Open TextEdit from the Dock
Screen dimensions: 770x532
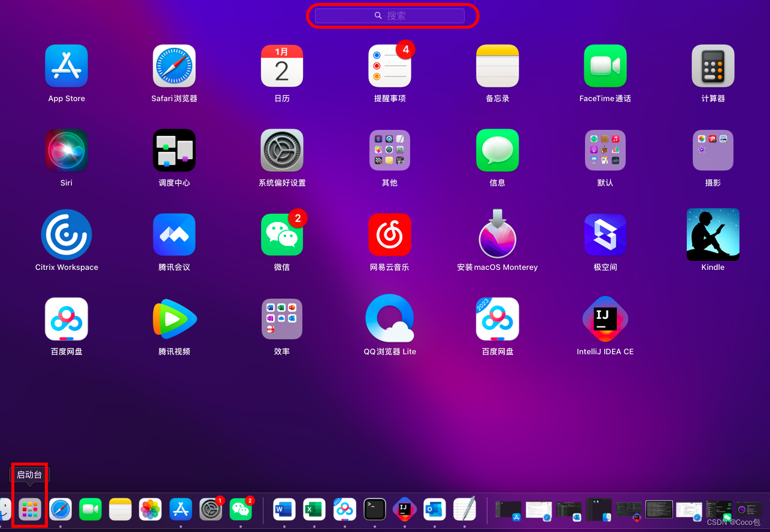(x=465, y=509)
